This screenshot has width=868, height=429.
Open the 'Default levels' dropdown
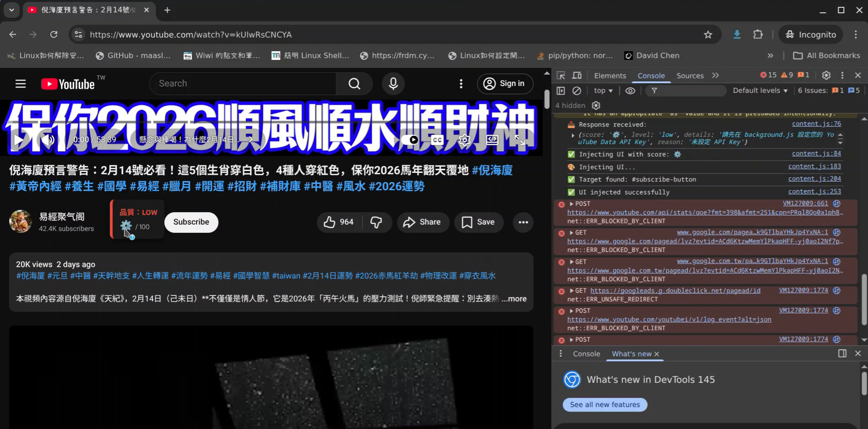[759, 91]
